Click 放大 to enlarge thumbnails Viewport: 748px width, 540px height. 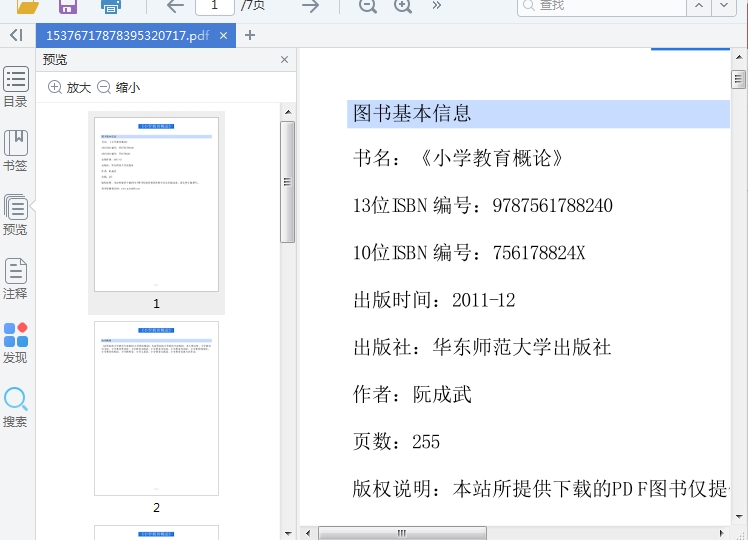coord(70,87)
